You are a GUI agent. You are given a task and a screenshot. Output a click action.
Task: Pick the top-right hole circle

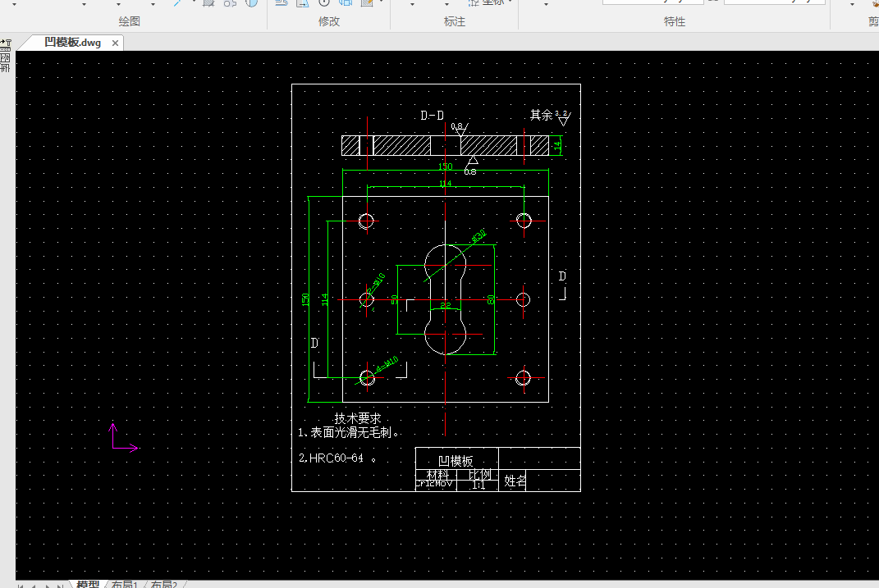pos(524,221)
